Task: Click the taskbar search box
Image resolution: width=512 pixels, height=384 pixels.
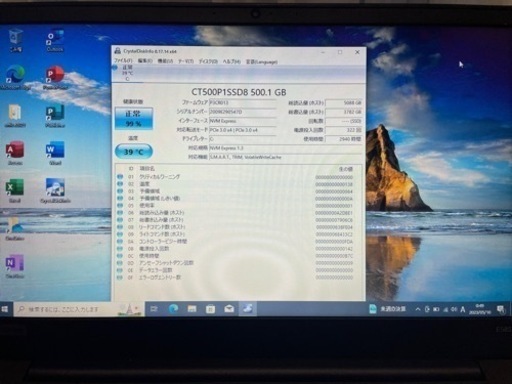Action: 79,309
